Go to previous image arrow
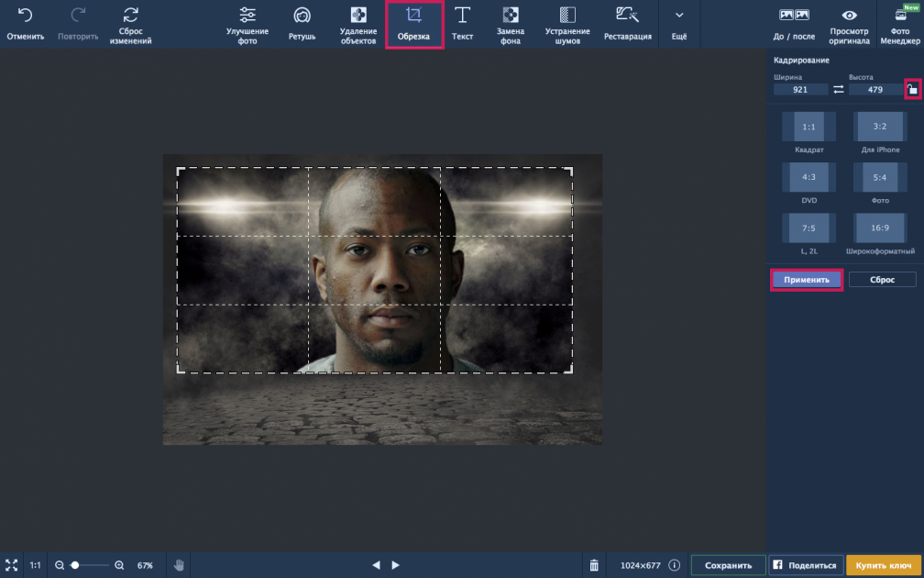The height and width of the screenshot is (578, 924). 376,565
